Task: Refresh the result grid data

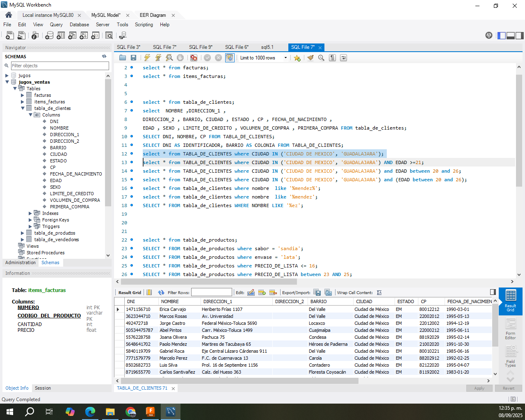Action: pos(161,292)
